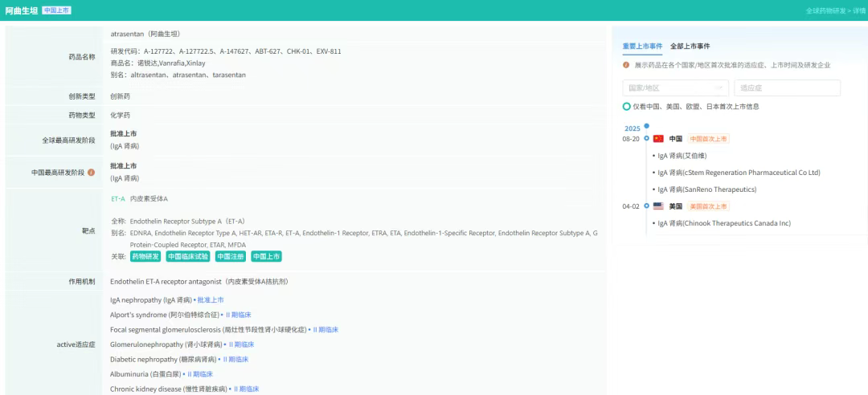Click the 中国临床试验 related tag
868x395 pixels.
coord(188,257)
